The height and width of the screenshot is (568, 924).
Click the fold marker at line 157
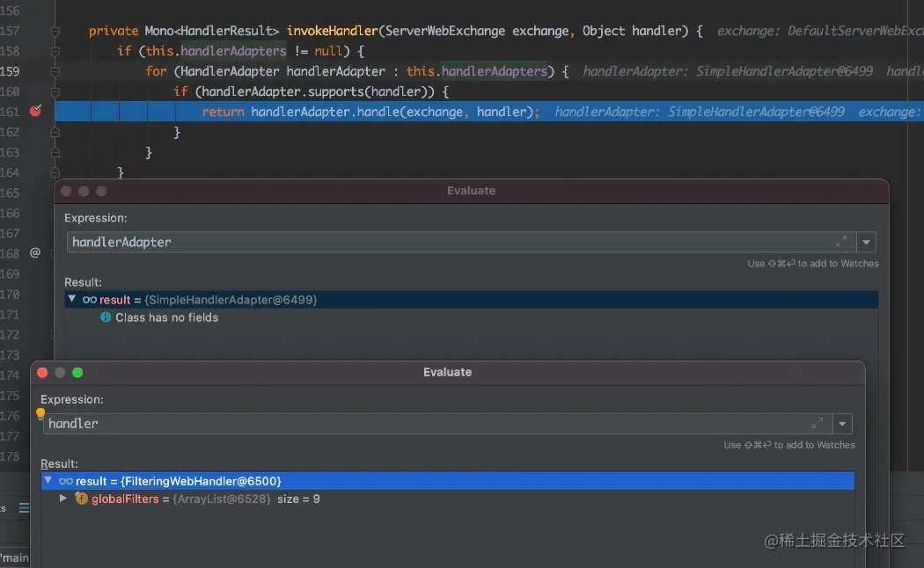click(x=55, y=31)
